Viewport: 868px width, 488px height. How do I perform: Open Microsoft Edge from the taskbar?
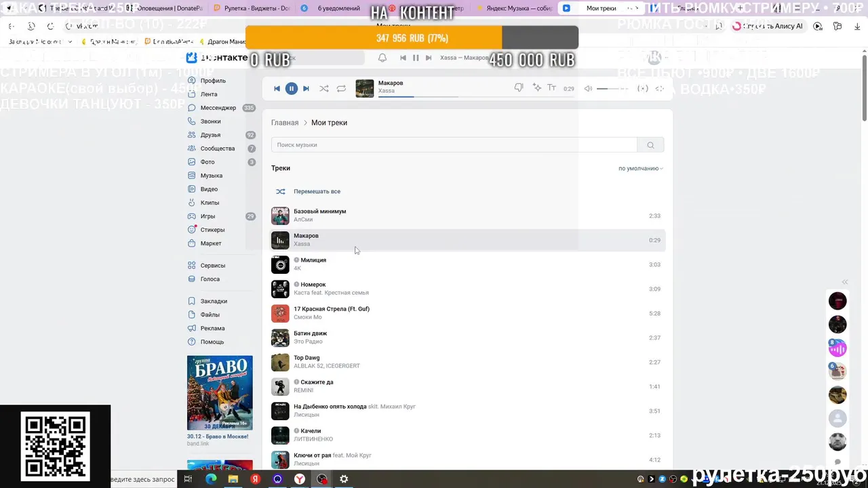pos(210,479)
